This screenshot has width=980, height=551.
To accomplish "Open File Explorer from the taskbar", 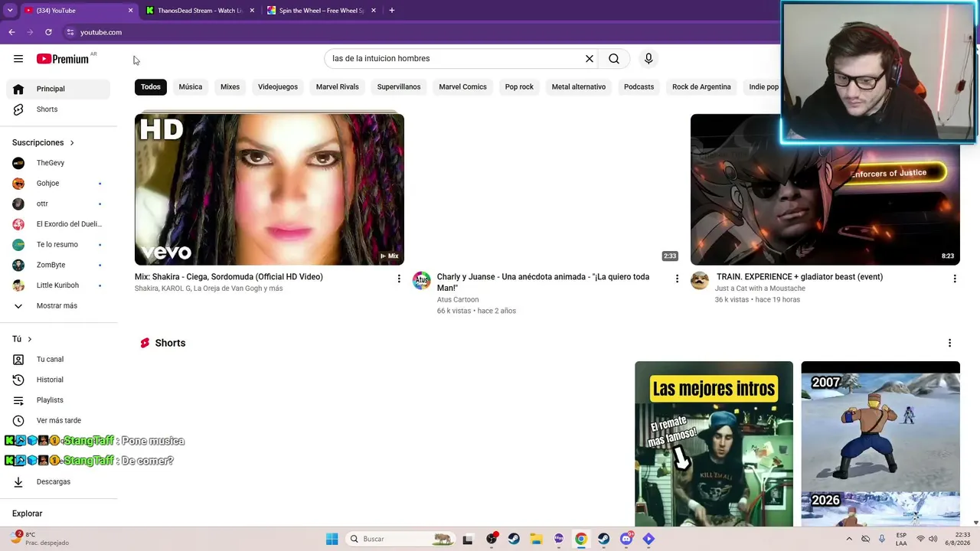I will coord(536,539).
